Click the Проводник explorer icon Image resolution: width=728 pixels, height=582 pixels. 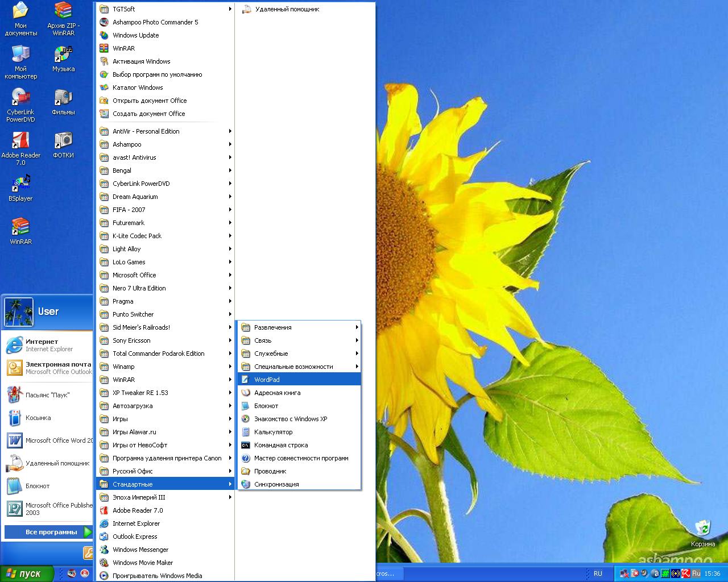coord(246,471)
